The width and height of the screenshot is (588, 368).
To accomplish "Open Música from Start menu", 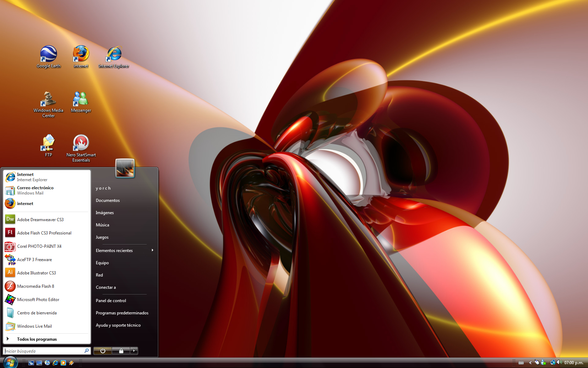I will [x=103, y=225].
